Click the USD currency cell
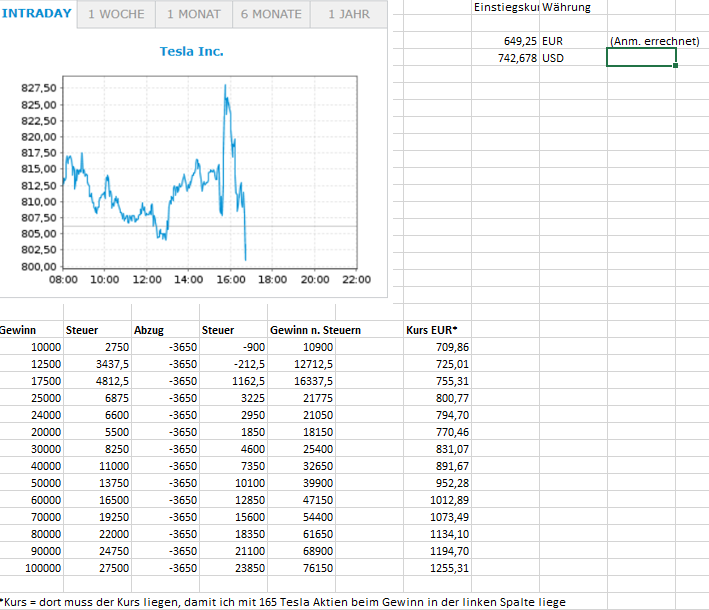 click(x=553, y=58)
